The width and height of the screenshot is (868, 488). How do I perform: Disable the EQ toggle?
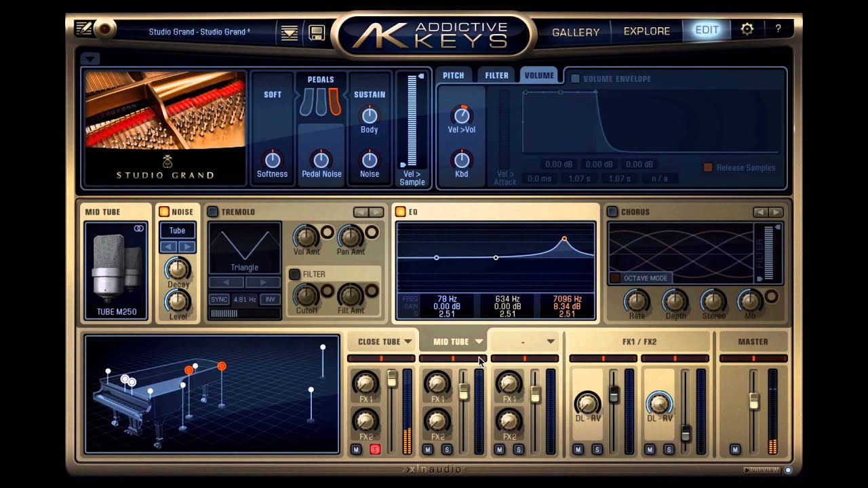click(400, 212)
